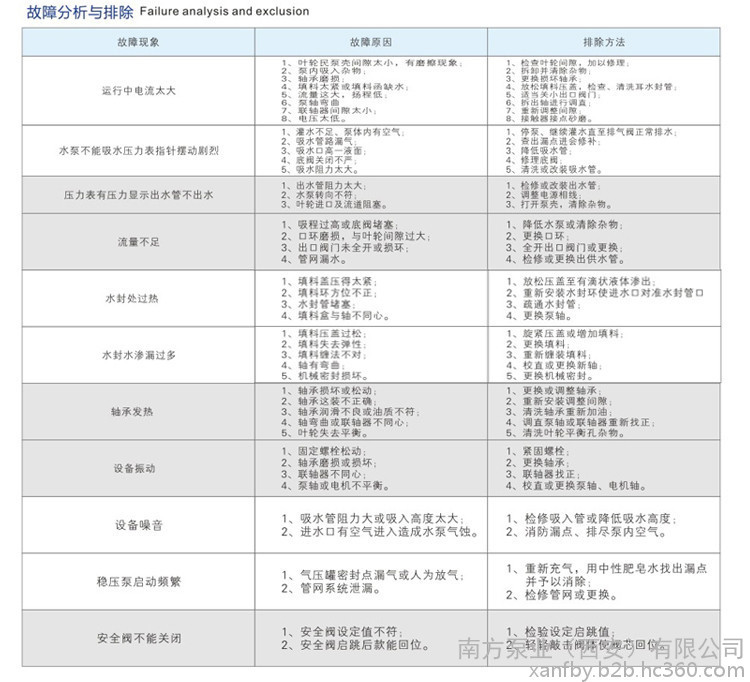Select the '水封水渗漏过多' fault cell
The width and height of the screenshot is (750, 682).
tap(139, 355)
